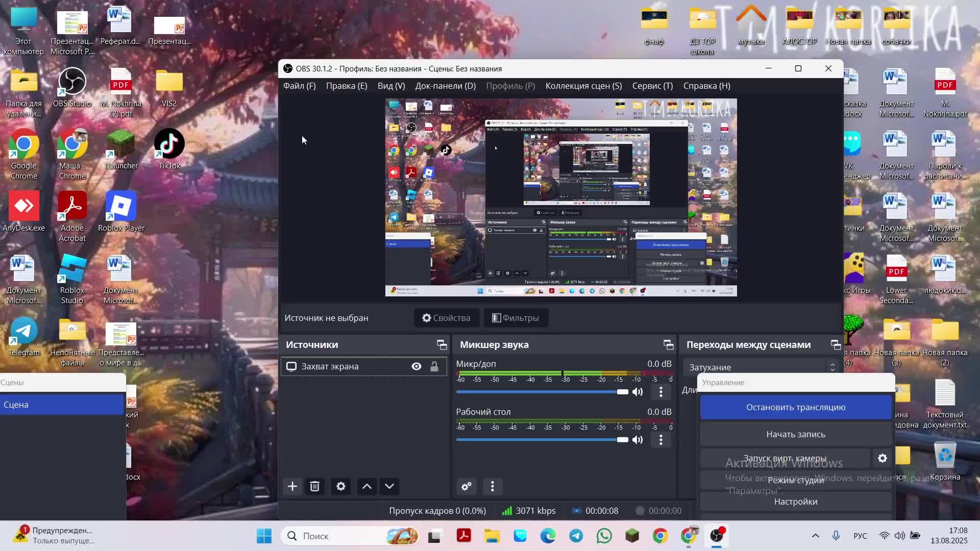Click Остановить трансляцию button
980x551 pixels.
coord(795,407)
